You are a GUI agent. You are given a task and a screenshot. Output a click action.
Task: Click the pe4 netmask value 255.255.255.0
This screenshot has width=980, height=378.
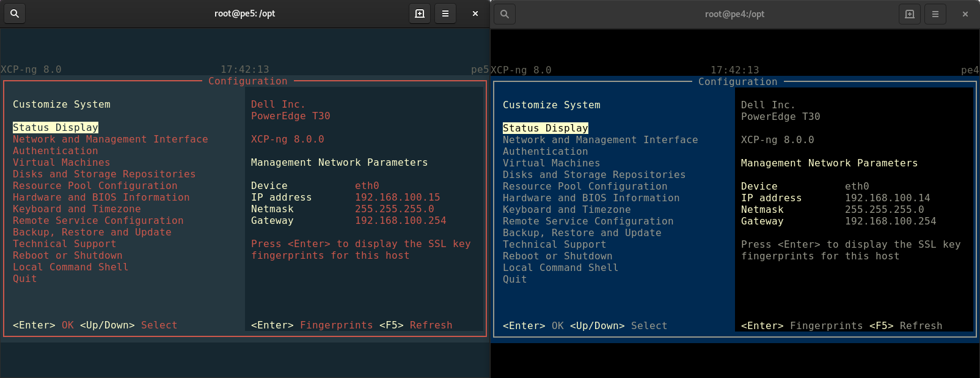click(885, 209)
